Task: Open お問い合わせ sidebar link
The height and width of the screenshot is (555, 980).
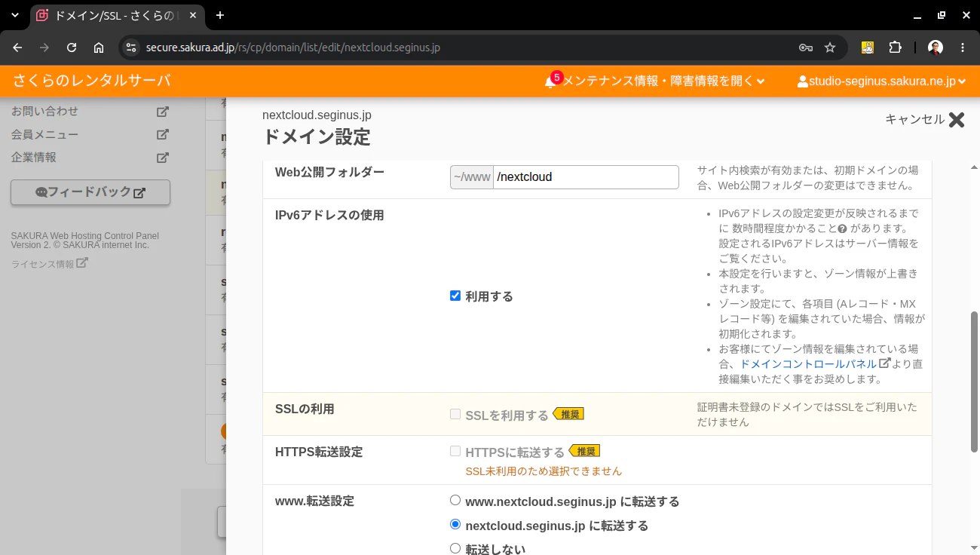Action: [45, 112]
